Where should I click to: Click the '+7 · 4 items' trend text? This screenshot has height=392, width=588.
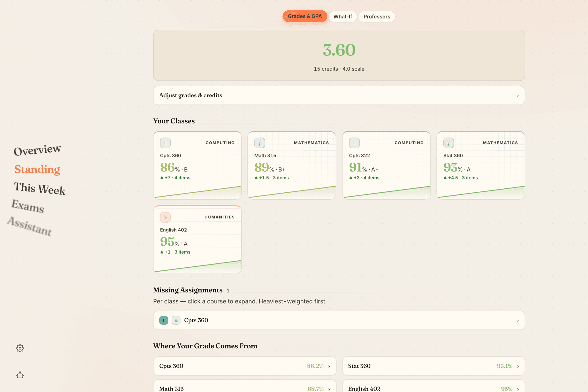point(175,178)
